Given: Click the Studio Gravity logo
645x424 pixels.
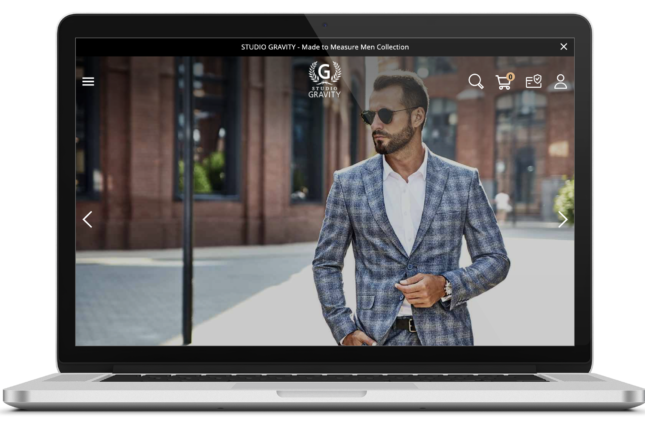Looking at the screenshot, I should [x=325, y=79].
